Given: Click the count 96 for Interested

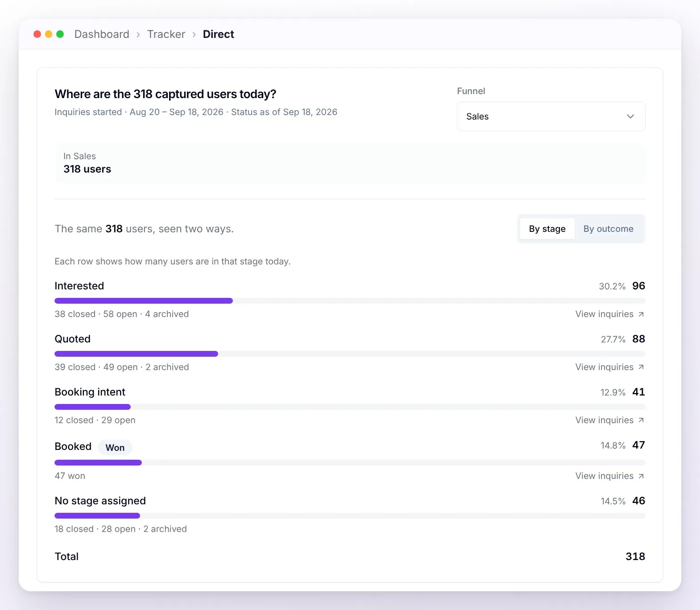Looking at the screenshot, I should [639, 286].
